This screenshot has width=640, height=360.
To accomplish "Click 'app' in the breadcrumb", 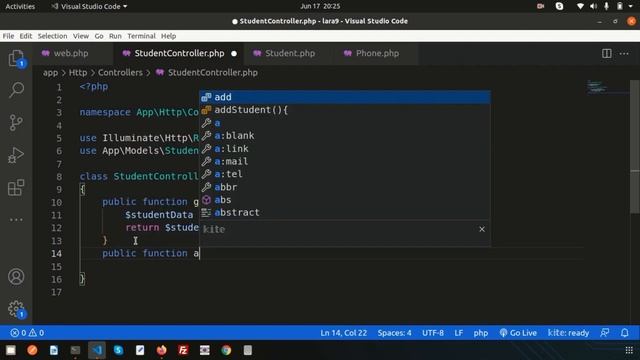I will pos(50,73).
